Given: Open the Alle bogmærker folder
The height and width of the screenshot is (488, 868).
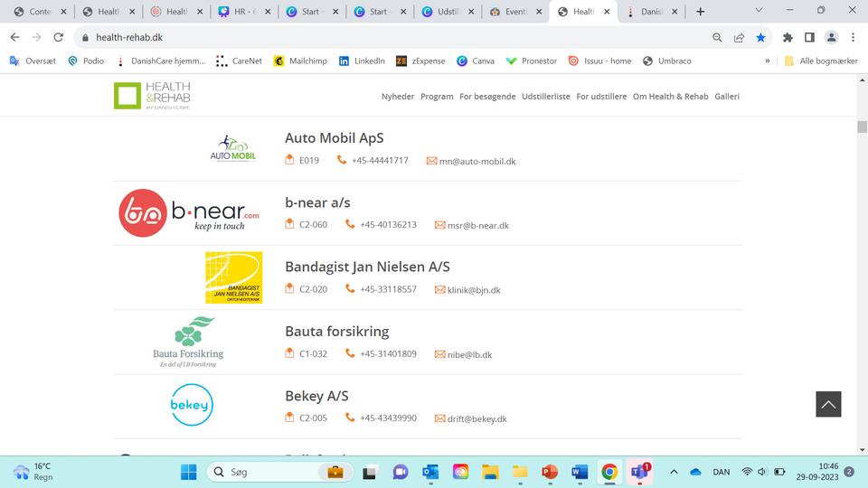Looking at the screenshot, I should pos(821,61).
